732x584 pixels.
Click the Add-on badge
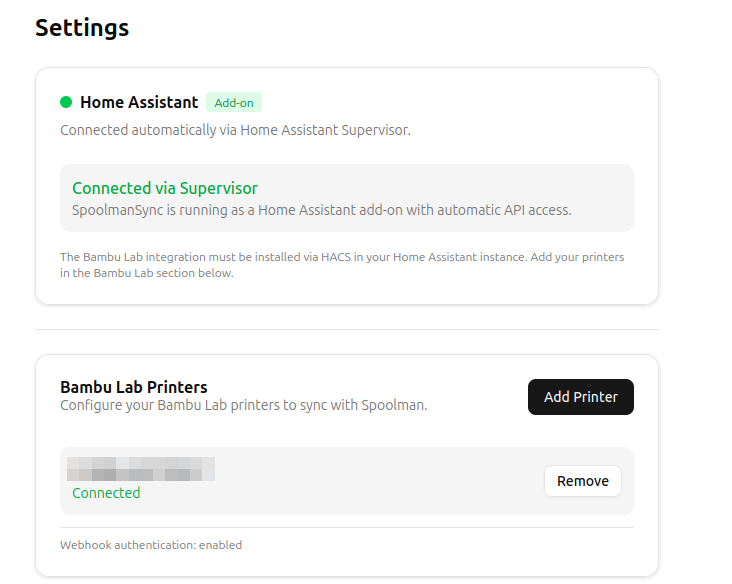pyautogui.click(x=234, y=102)
